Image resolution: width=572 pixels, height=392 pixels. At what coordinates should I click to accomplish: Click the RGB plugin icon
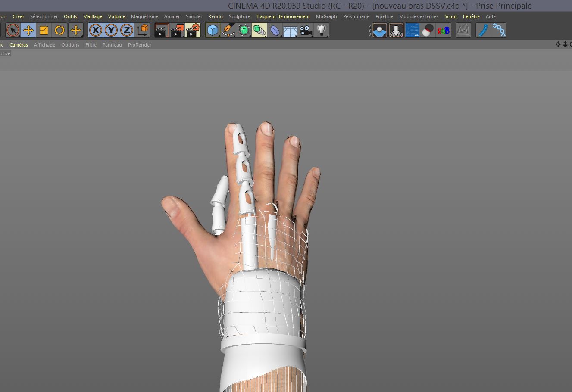click(x=443, y=30)
